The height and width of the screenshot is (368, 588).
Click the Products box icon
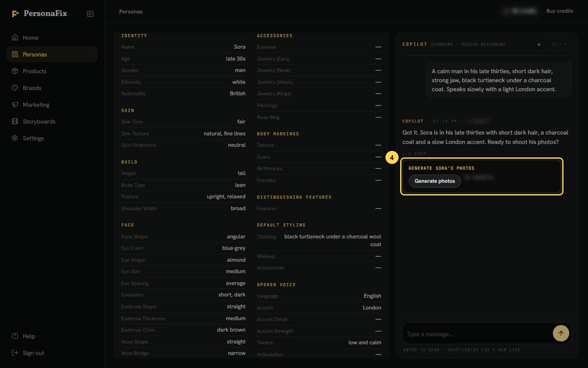15,71
